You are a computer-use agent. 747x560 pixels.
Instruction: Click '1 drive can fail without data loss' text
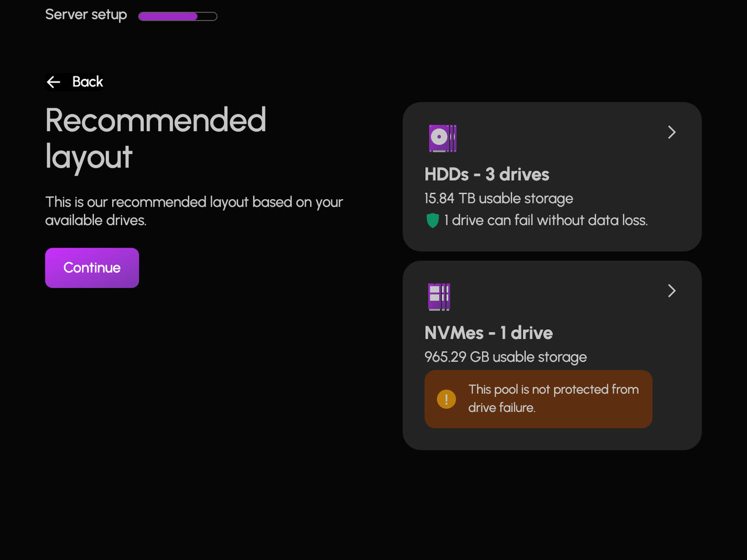click(x=546, y=220)
